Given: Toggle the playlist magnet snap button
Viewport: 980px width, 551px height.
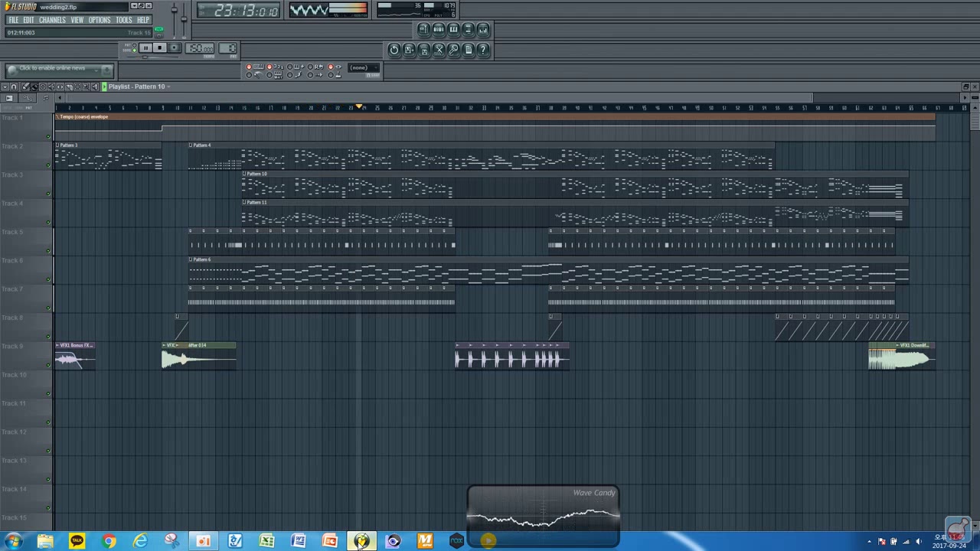Looking at the screenshot, I should [x=14, y=86].
